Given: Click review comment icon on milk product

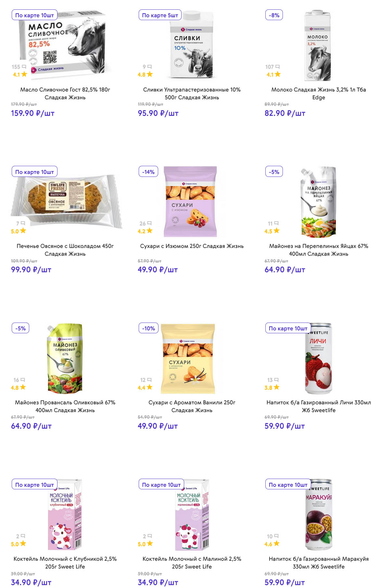Looking at the screenshot, I should click(277, 67).
